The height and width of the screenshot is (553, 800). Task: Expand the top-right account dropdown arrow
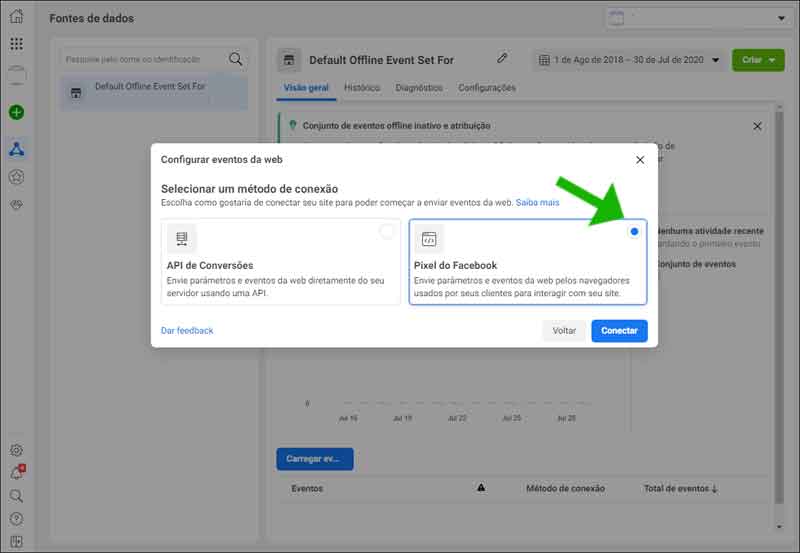[x=781, y=18]
